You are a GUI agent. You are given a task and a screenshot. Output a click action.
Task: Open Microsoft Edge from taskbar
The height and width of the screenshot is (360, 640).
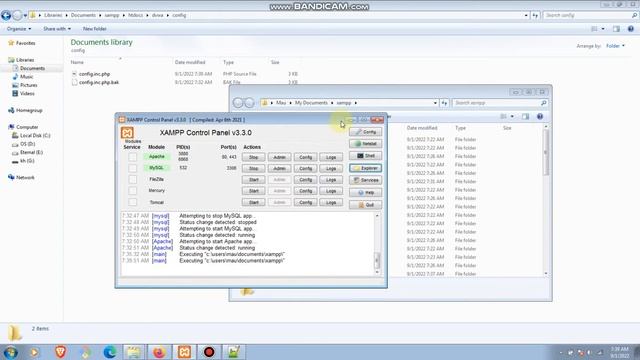pos(109,351)
